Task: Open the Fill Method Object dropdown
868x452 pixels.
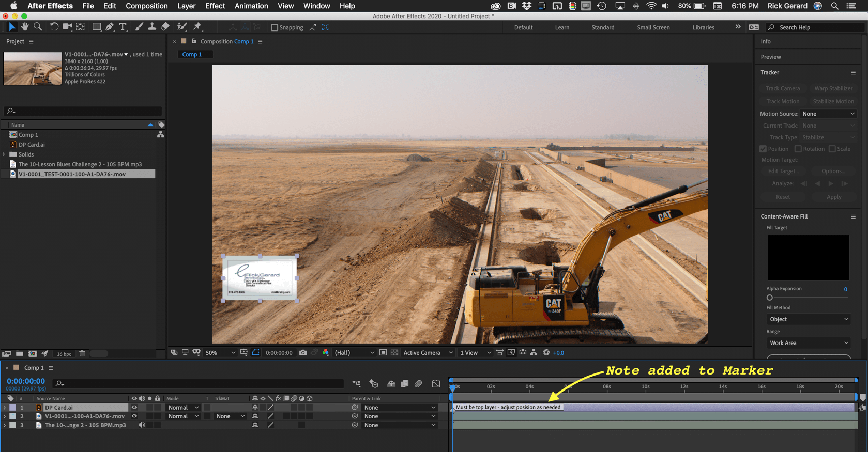Action: 808,319
